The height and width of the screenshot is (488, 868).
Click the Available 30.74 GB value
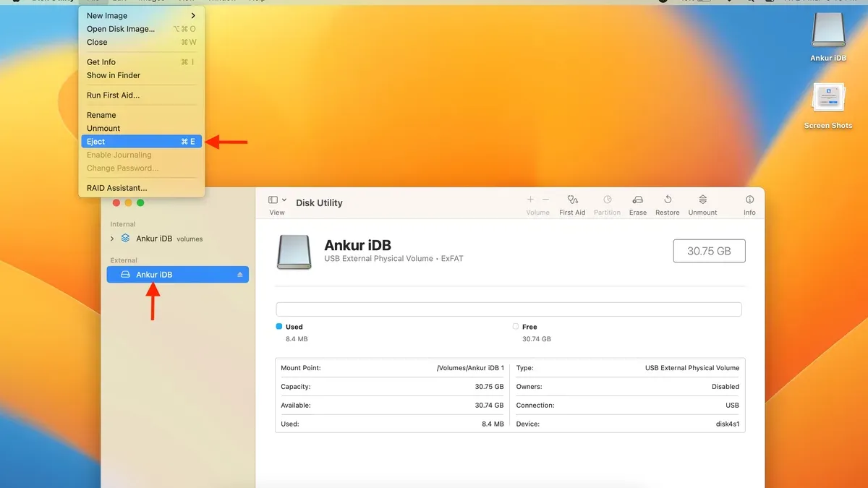point(489,406)
